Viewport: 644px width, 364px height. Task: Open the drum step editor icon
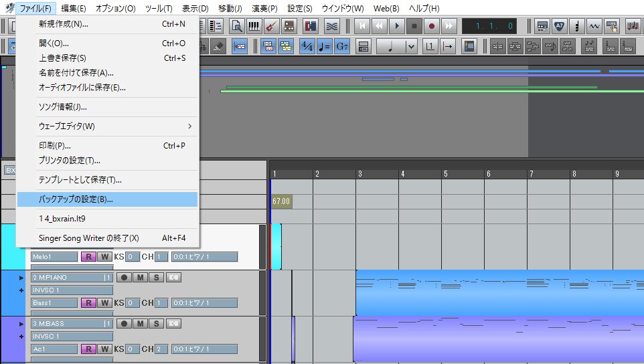[x=289, y=26]
